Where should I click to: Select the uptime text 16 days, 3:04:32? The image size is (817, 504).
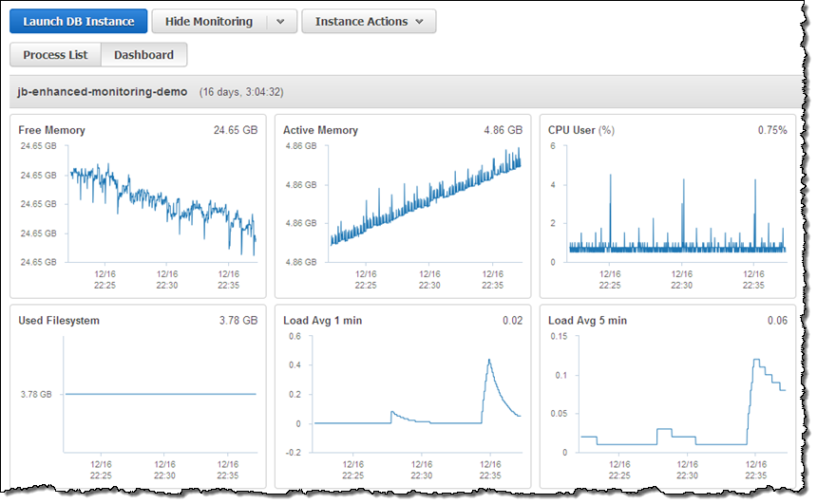click(x=241, y=92)
